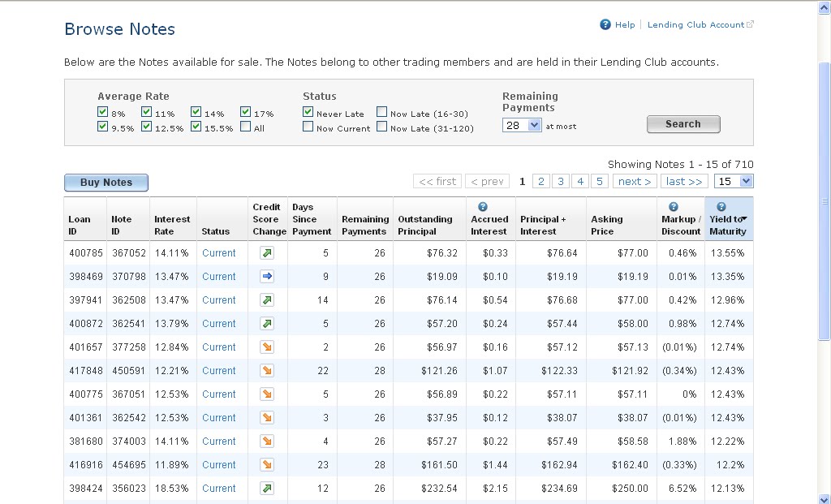Uncheck the 8% average rate checkbox
The image size is (831, 504).
pyautogui.click(x=103, y=112)
